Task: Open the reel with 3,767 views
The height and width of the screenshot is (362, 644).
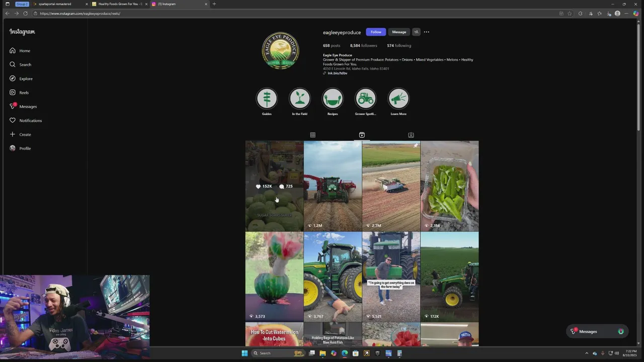Action: (x=333, y=277)
